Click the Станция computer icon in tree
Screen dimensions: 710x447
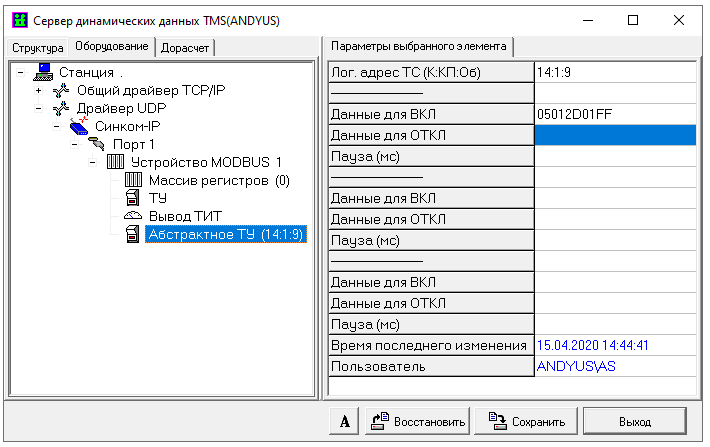43,72
